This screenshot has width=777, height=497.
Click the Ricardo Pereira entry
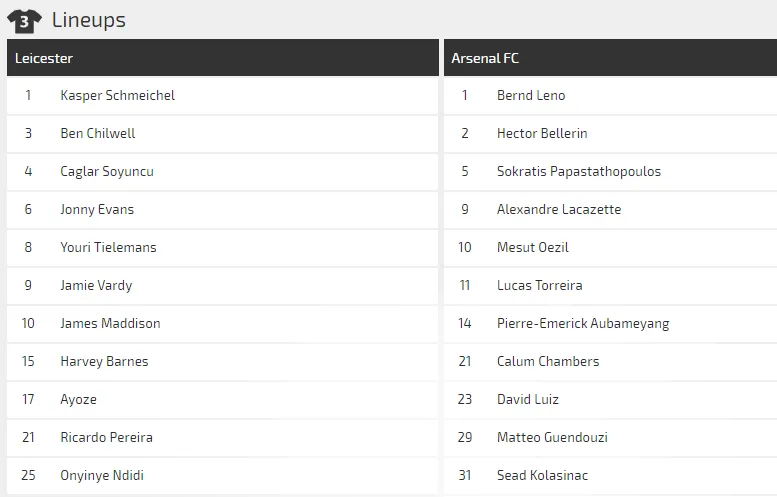(x=106, y=437)
